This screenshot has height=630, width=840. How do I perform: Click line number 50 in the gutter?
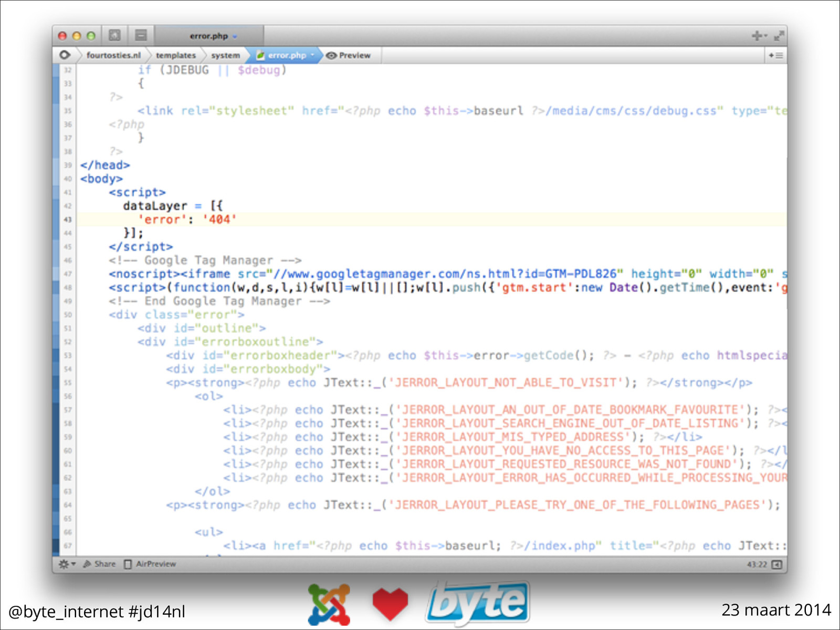coord(68,315)
